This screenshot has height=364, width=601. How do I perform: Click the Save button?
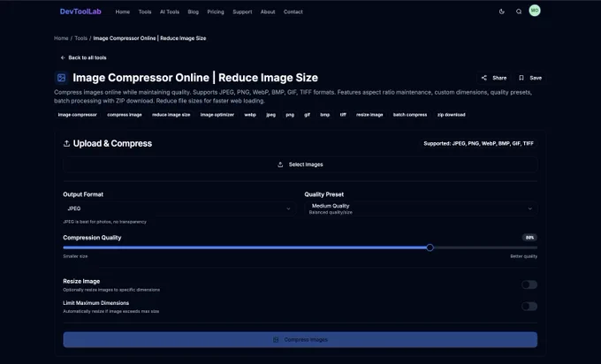(530, 78)
